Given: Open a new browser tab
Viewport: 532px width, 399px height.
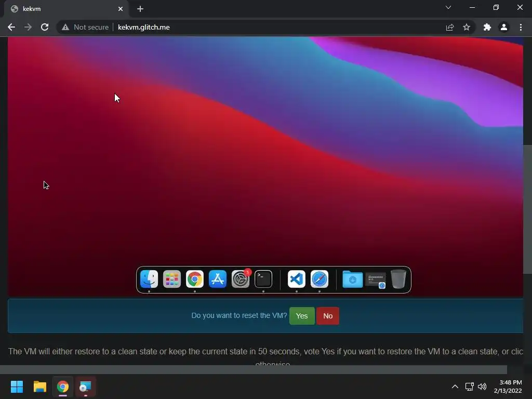Looking at the screenshot, I should click(x=140, y=9).
